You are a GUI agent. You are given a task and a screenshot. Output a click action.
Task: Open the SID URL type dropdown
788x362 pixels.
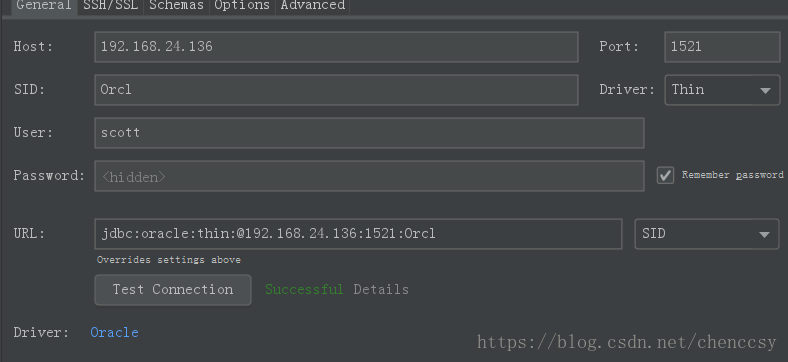point(707,234)
